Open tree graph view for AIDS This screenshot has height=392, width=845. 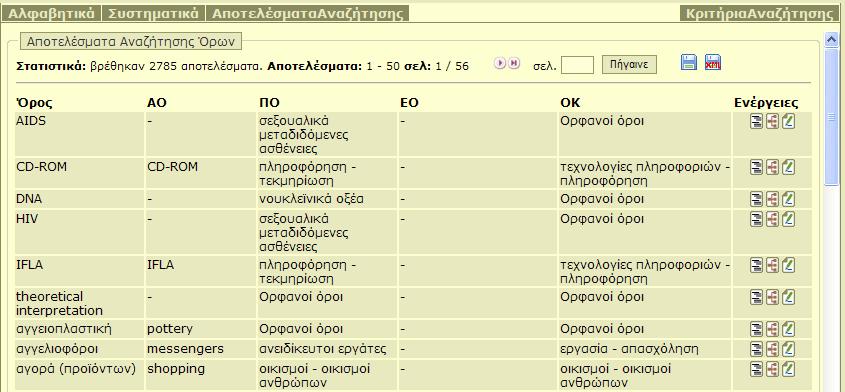pyautogui.click(x=772, y=122)
